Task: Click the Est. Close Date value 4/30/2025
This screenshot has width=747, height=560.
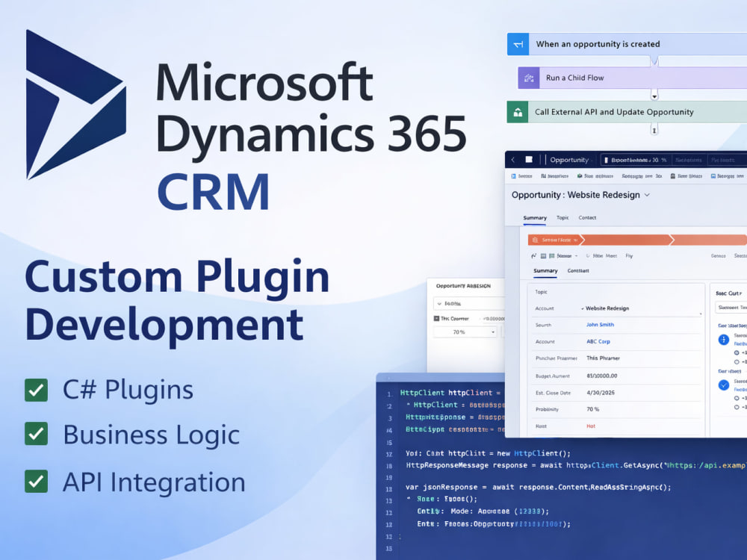Action: click(x=601, y=393)
